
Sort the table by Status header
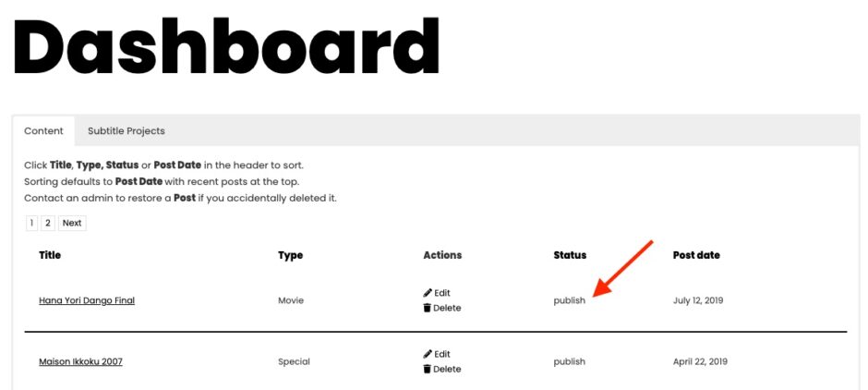point(570,255)
